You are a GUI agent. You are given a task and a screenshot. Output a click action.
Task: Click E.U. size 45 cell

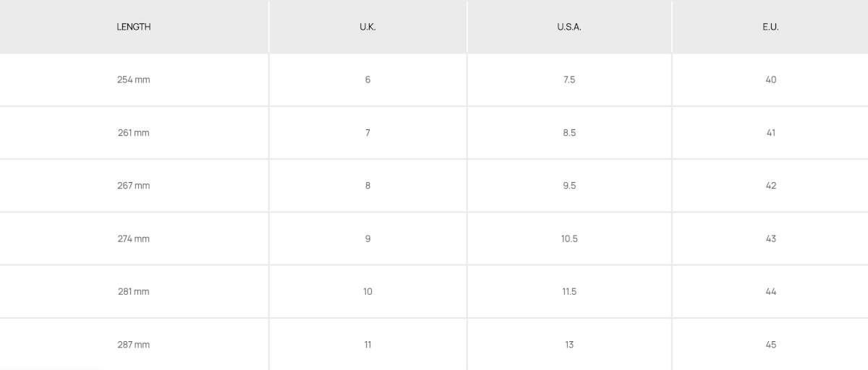770,345
